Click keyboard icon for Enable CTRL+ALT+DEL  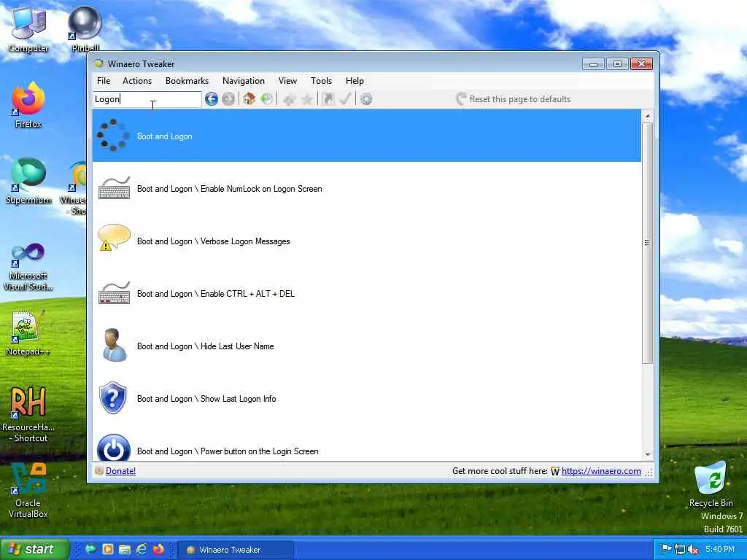pos(114,293)
